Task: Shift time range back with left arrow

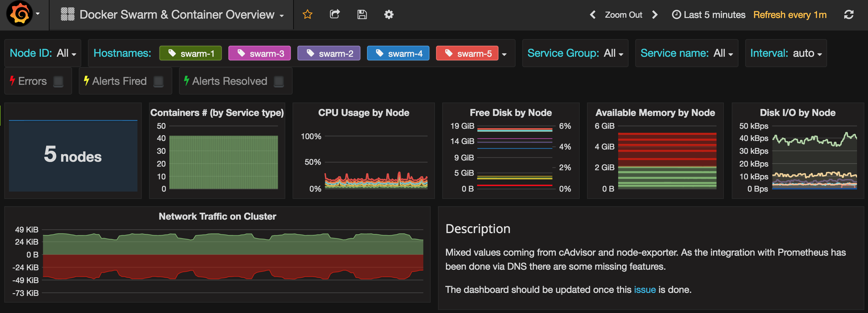Action: coord(593,15)
